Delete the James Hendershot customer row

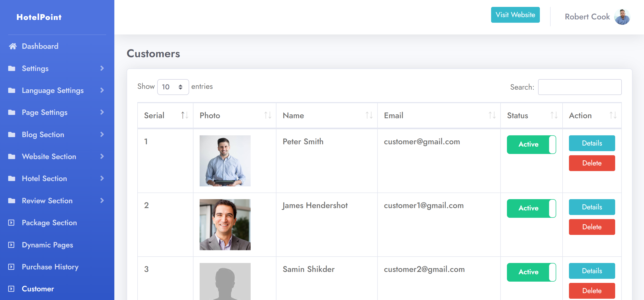(592, 227)
